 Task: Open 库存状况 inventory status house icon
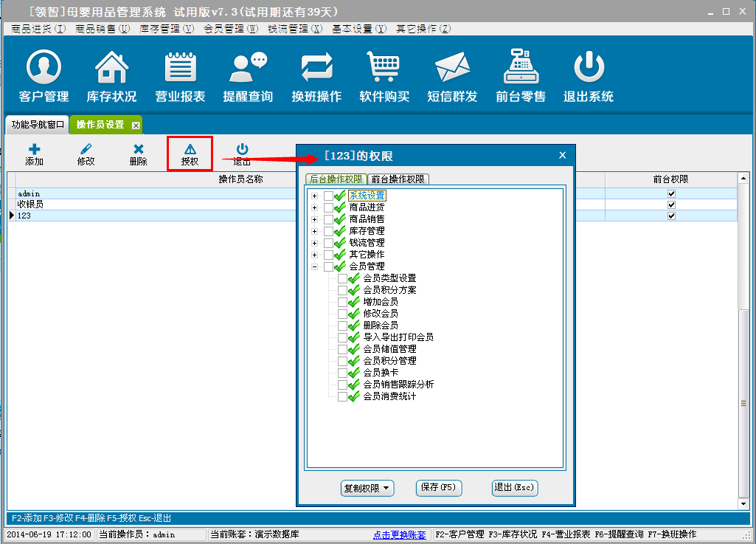point(111,77)
